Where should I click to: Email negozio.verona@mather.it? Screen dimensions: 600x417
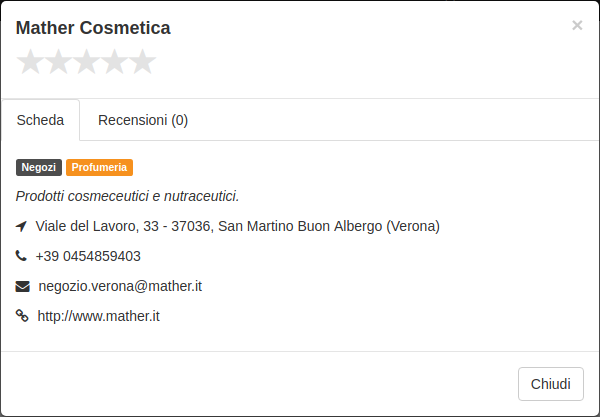(x=120, y=286)
